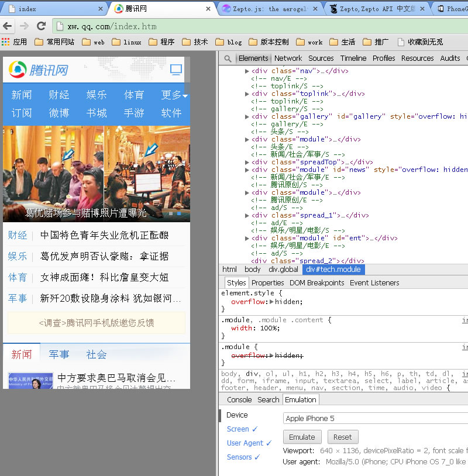Select the Screen emulation section

242,429
